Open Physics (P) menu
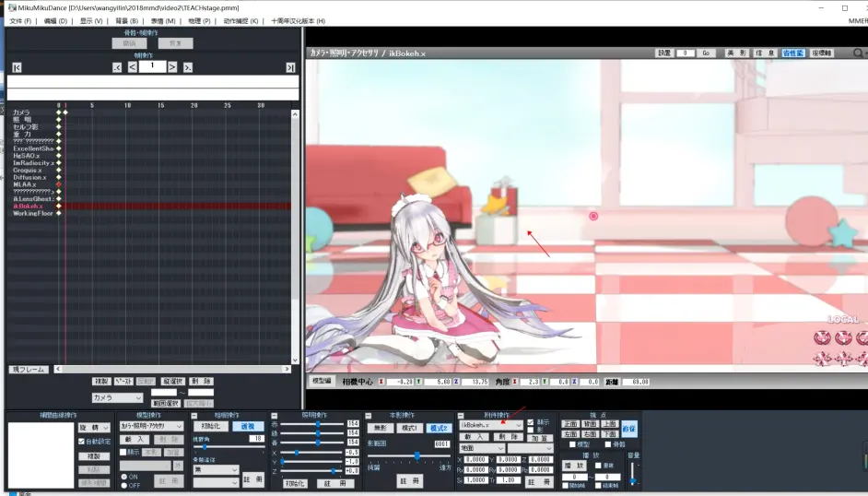 click(199, 21)
